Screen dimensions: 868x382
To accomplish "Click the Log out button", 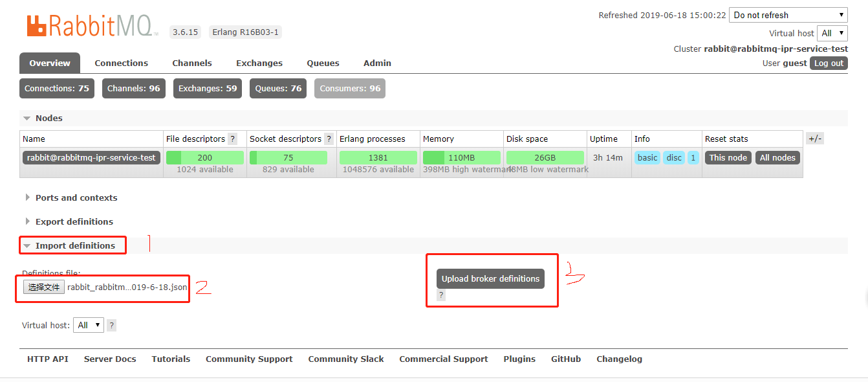I will click(829, 63).
